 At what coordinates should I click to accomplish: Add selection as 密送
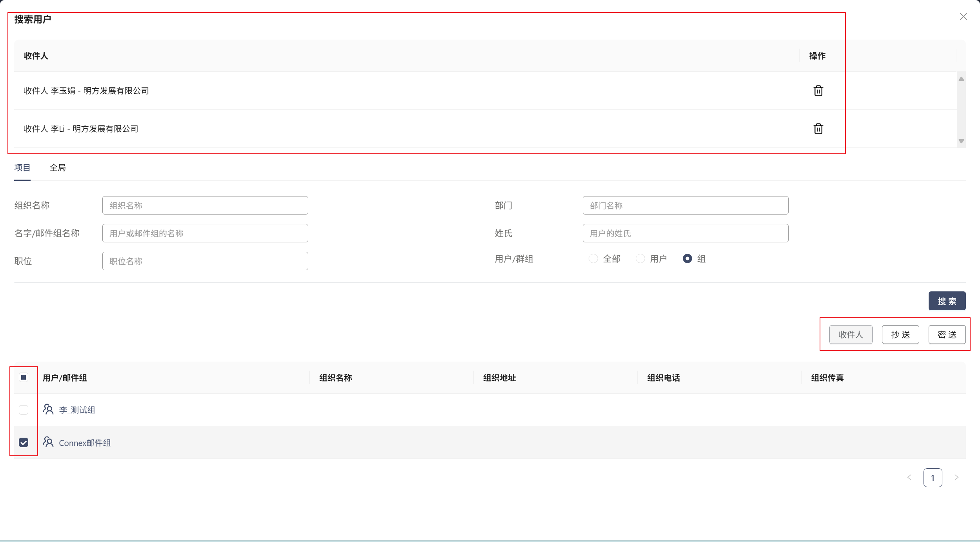pyautogui.click(x=947, y=335)
